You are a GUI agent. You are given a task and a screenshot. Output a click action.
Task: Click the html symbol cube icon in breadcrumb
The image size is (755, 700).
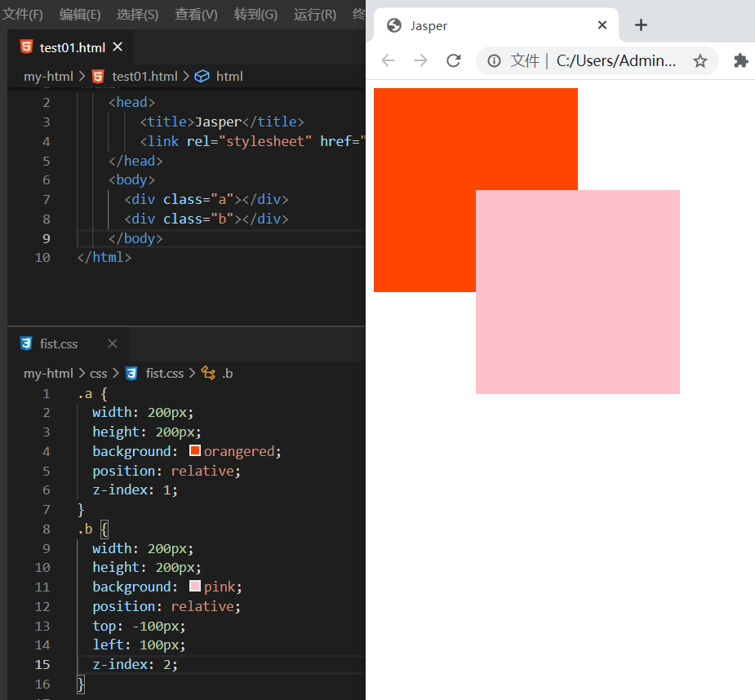coord(202,77)
